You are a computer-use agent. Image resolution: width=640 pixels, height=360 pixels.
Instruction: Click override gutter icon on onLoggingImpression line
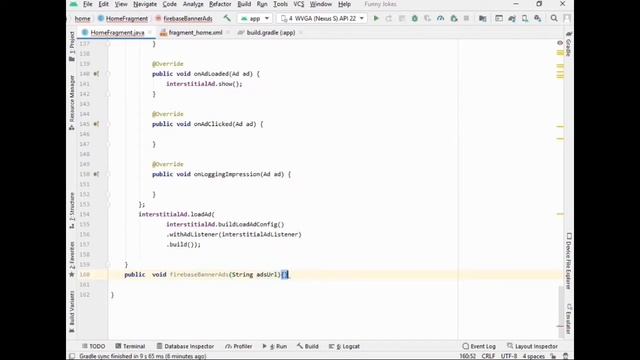tap(96, 174)
